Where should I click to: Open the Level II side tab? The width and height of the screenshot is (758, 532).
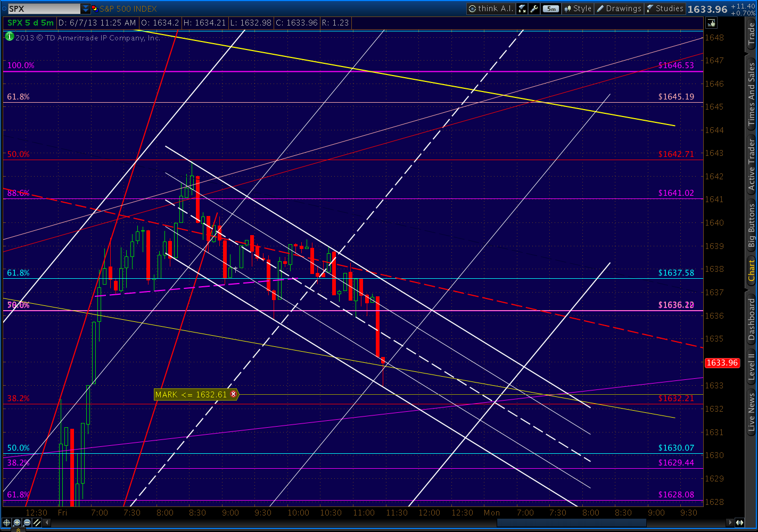[x=751, y=367]
